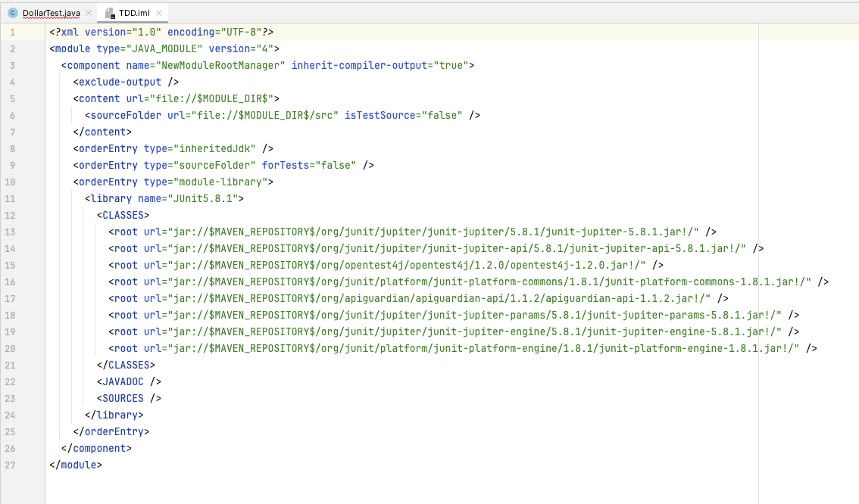This screenshot has height=504, width=859.
Task: Click the opentest4j-1.2.0.jar root url
Action: (407, 266)
